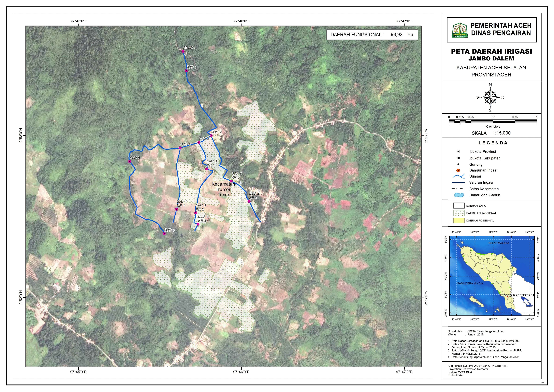This screenshot has width=554, height=392.
Task: Select the BJD 4 KR 1 marker
Action: pos(177,209)
